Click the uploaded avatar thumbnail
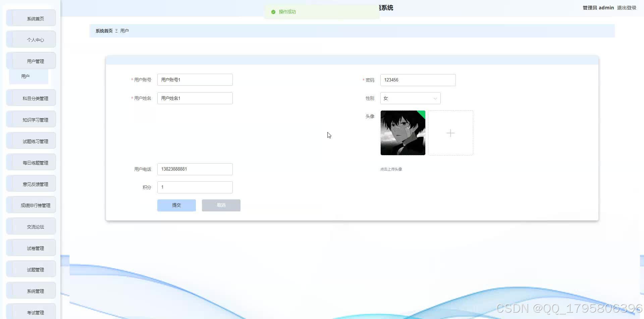The width and height of the screenshot is (644, 319). pos(403,133)
